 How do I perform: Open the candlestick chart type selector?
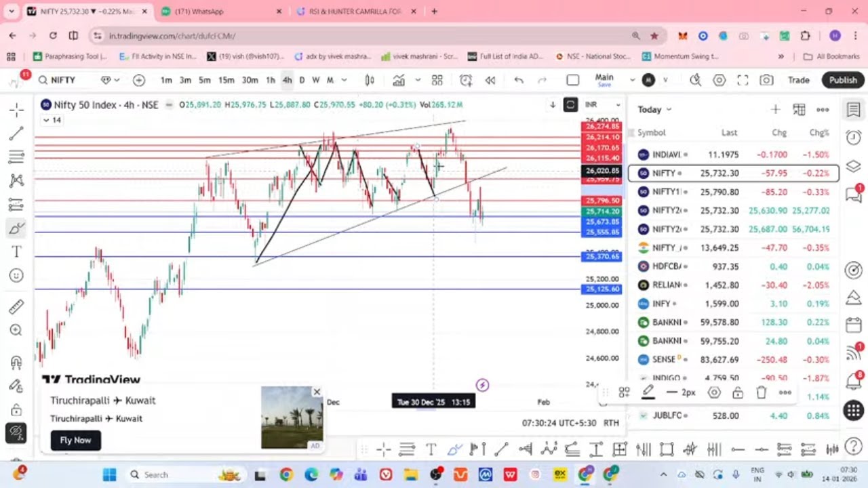[x=370, y=80]
